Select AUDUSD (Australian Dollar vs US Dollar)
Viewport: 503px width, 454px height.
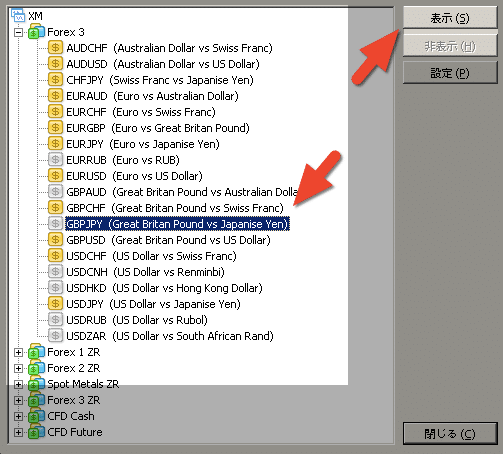pyautogui.click(x=163, y=64)
